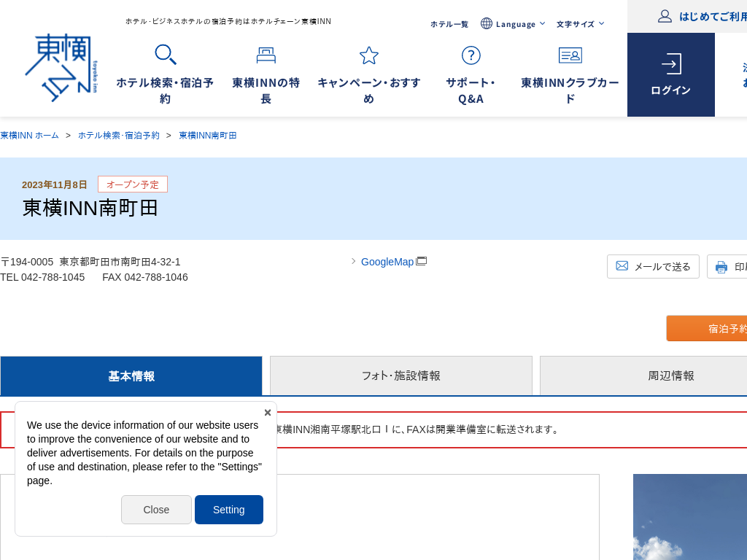747x560 pixels.
Task: Click the membership card icon
Action: pyautogui.click(x=570, y=55)
